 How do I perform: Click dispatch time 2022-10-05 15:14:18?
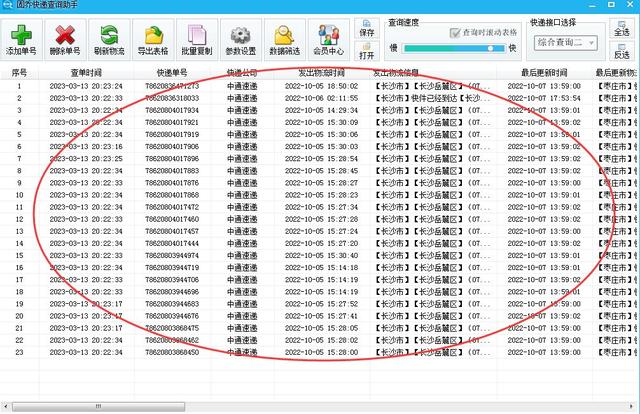pyautogui.click(x=321, y=268)
